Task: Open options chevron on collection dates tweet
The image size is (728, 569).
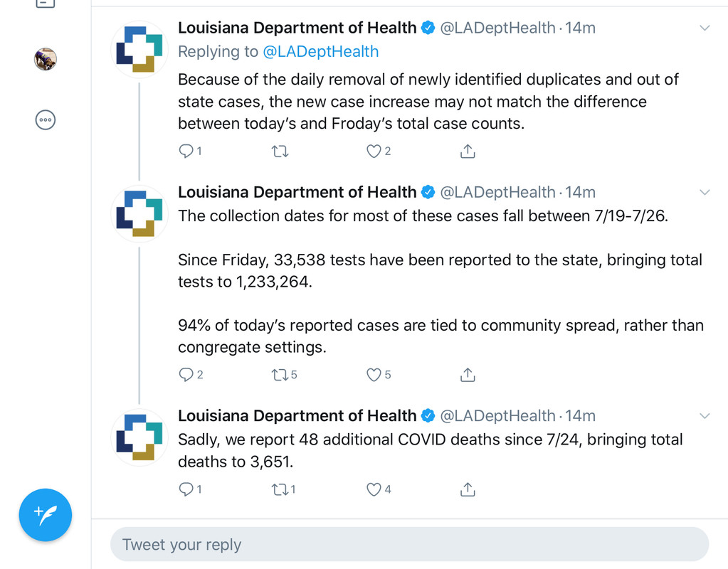Action: pos(705,192)
